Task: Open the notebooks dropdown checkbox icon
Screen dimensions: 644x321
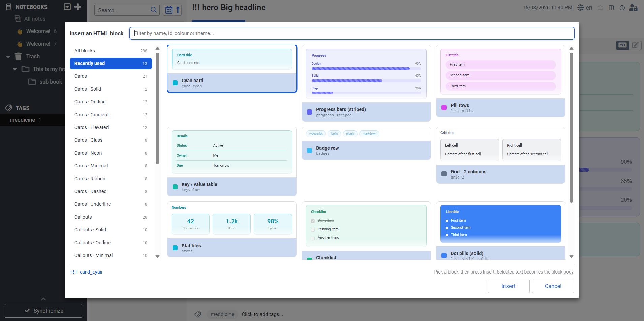Action: click(67, 7)
